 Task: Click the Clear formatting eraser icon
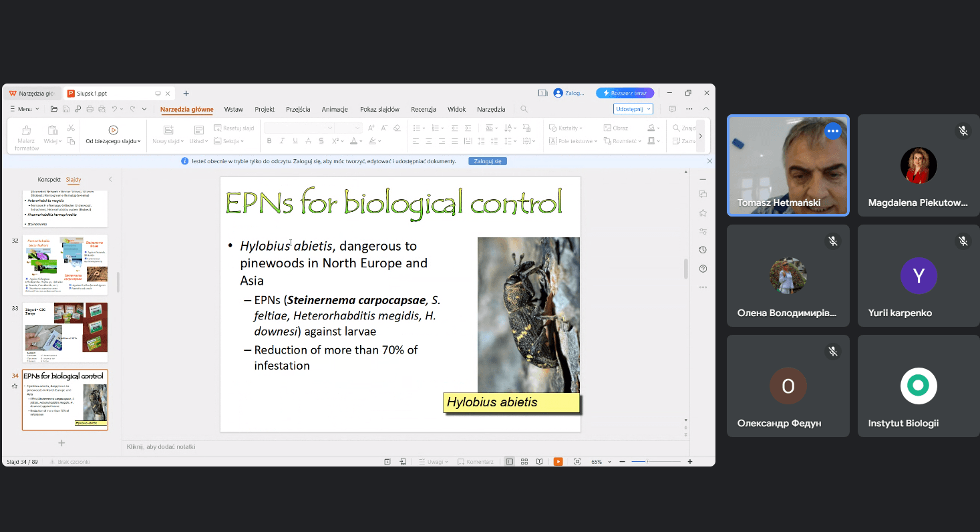[397, 128]
